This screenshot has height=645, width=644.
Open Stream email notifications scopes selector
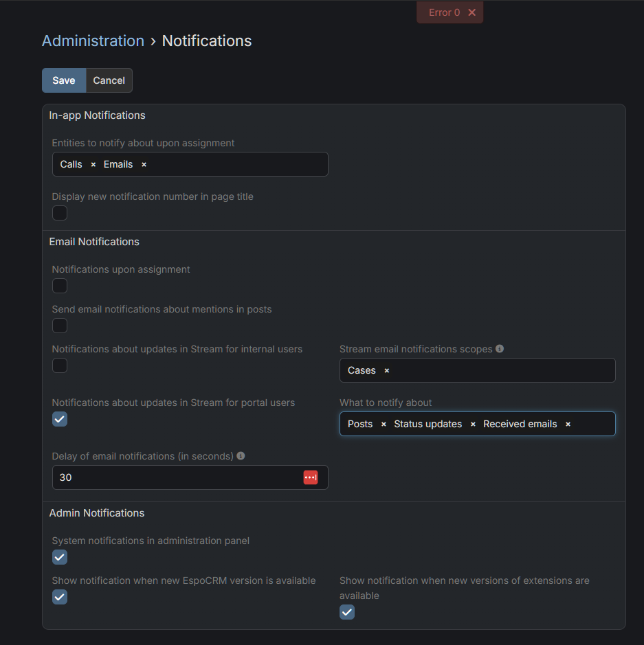[x=502, y=371]
